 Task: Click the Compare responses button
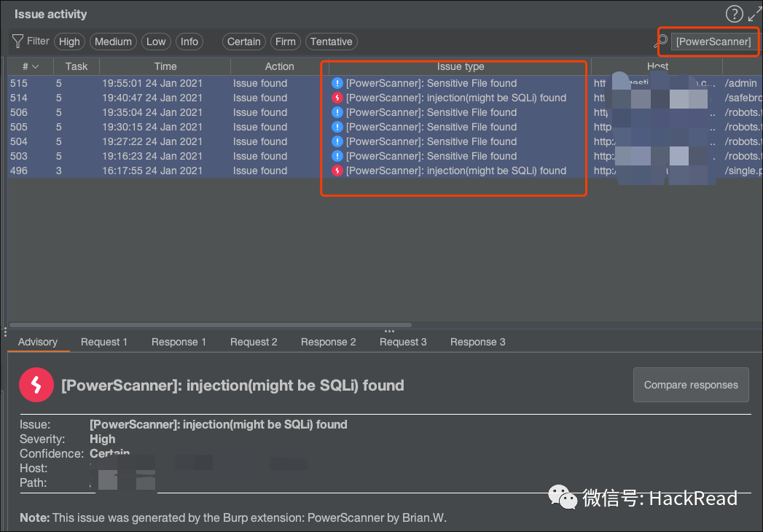(x=691, y=385)
